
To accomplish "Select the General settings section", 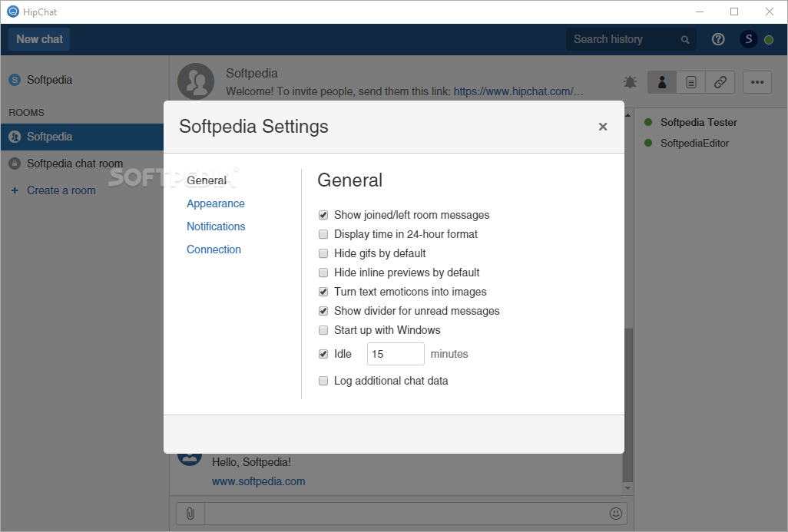I will pyautogui.click(x=207, y=180).
